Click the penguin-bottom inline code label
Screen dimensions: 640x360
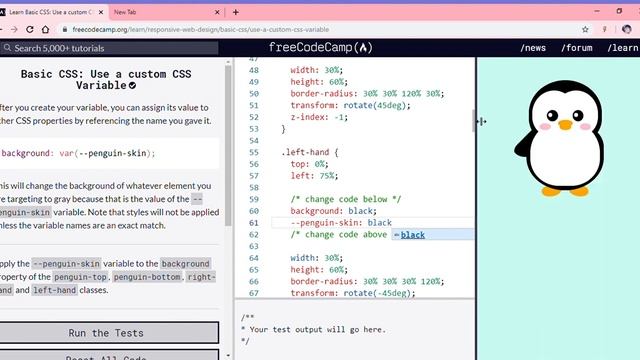[x=147, y=277]
